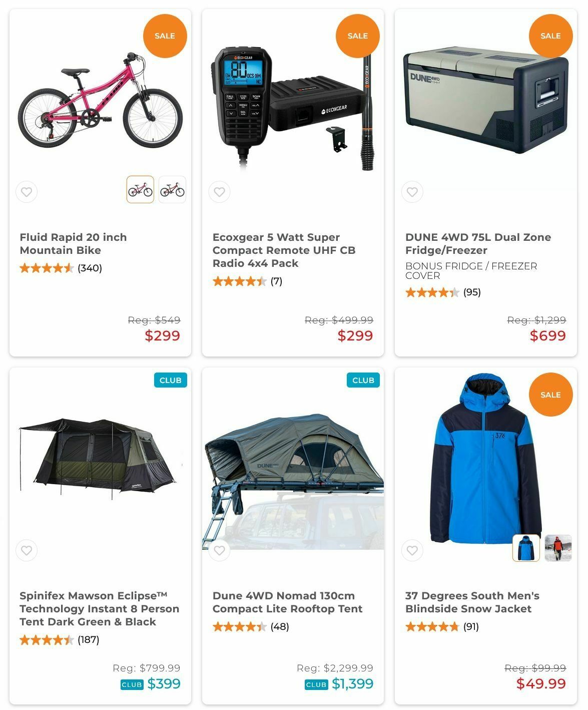Click the CLUB badge on Spinifex tent
The width and height of the screenshot is (588, 710).
[x=171, y=380]
